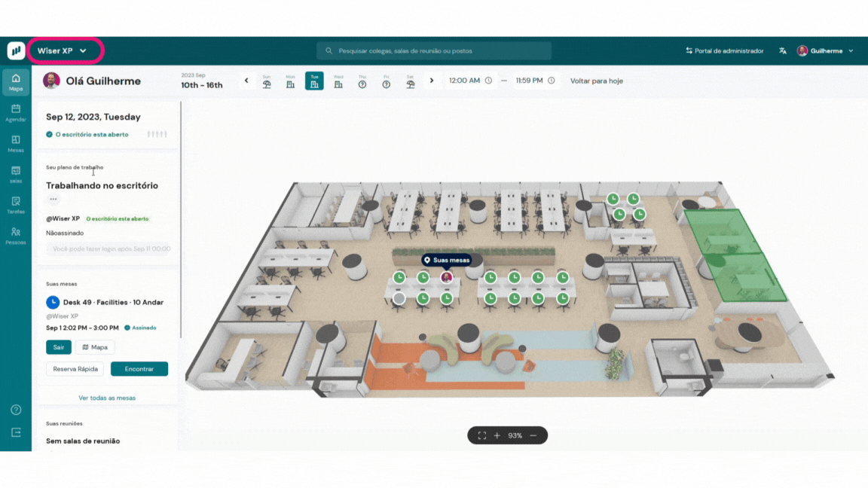This screenshot has height=488, width=868.
Task: Open the Salas rooms icon in the sidebar
Action: point(16,175)
